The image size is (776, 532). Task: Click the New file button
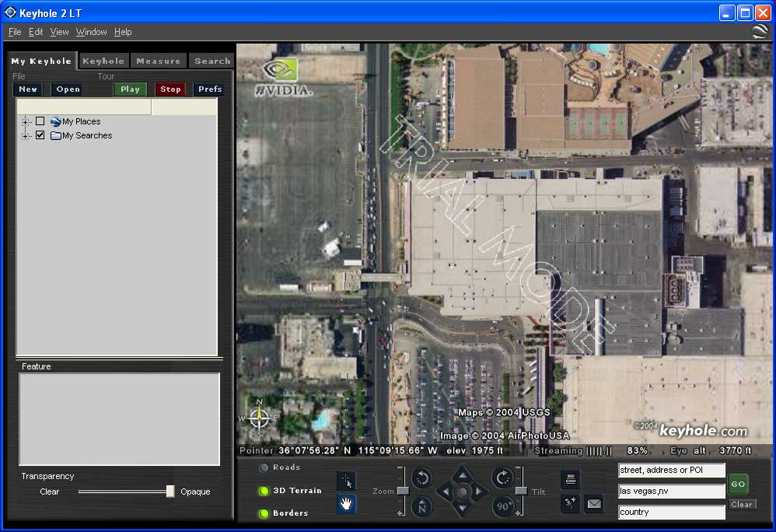(28, 89)
